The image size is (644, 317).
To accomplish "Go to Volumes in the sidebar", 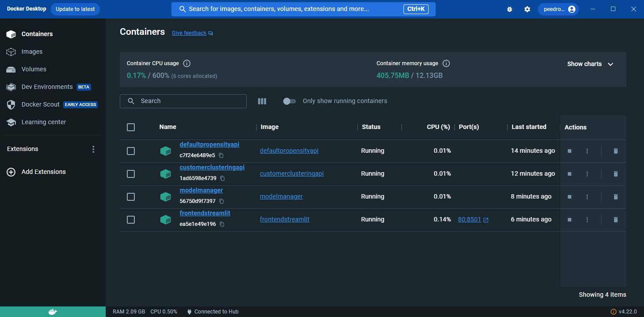I will coord(53,69).
